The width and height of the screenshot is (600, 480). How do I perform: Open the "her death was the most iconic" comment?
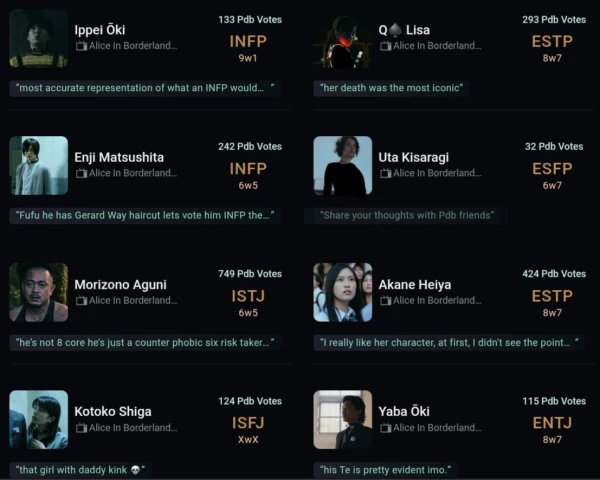click(x=391, y=88)
